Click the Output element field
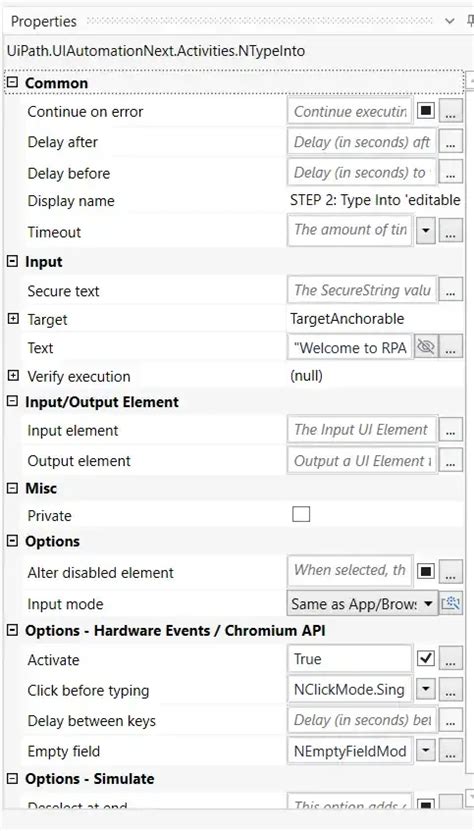The width and height of the screenshot is (474, 831). click(362, 461)
